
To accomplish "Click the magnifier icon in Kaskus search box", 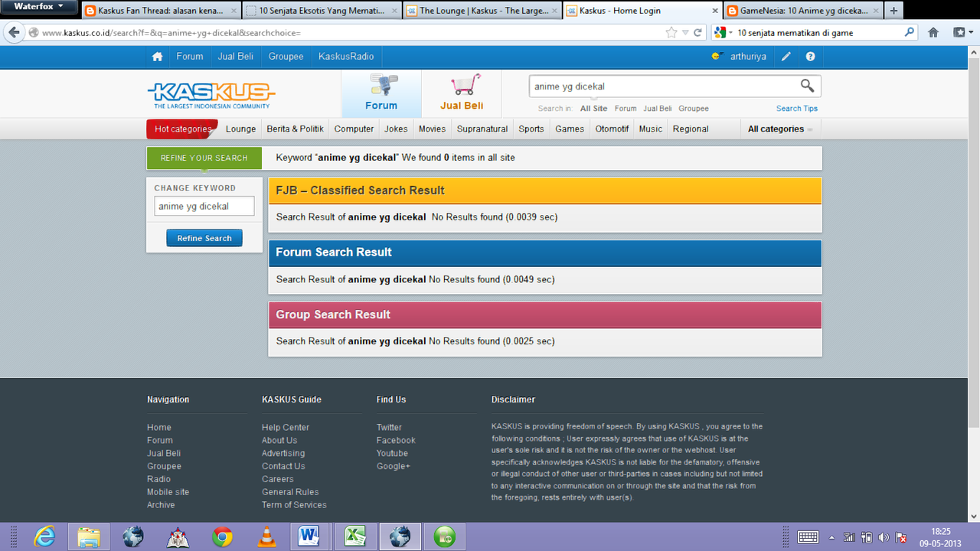I will [x=807, y=86].
